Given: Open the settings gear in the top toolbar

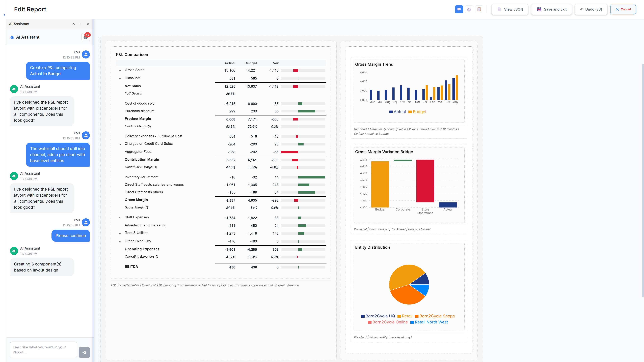Looking at the screenshot, I should (x=469, y=9).
